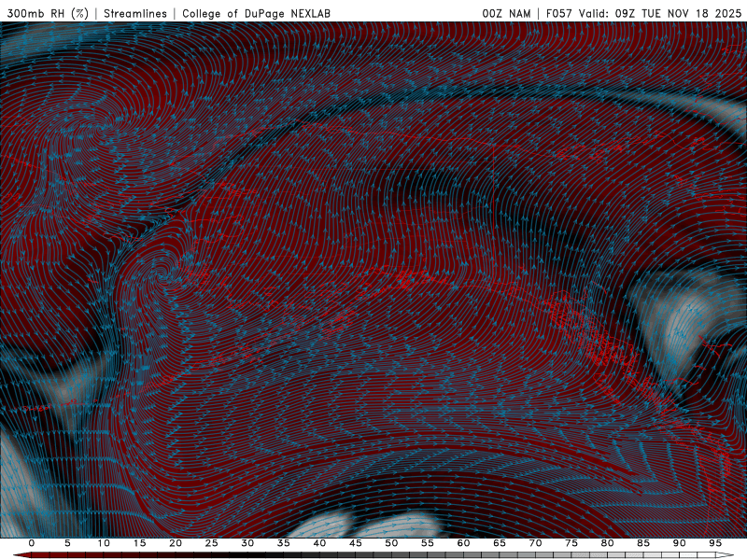Click the colorbar label "75"
This screenshot has height=560, width=747.
tap(571, 543)
